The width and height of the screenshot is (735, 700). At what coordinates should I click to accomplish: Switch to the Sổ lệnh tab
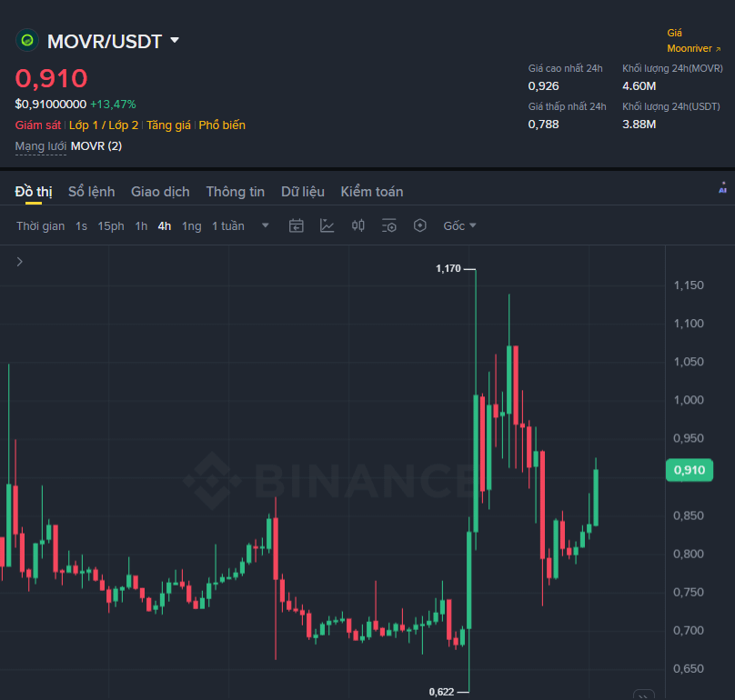91,192
